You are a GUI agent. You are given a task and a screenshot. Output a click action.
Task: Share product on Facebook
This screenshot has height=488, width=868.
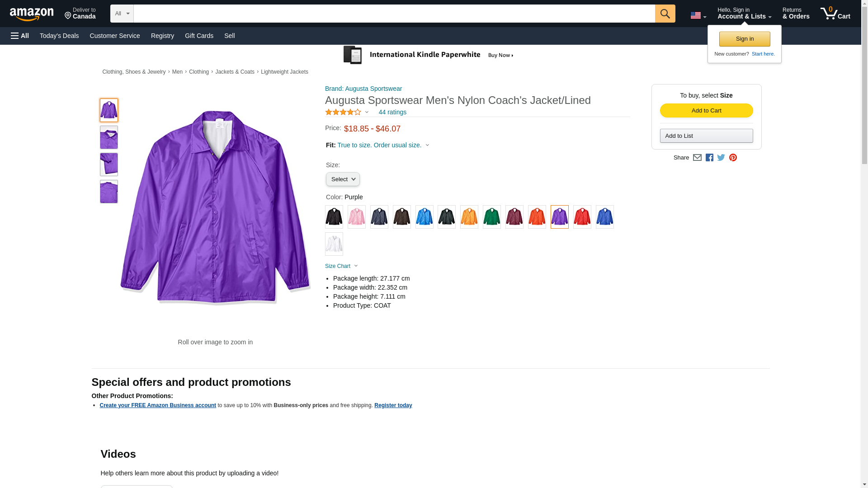(x=709, y=158)
